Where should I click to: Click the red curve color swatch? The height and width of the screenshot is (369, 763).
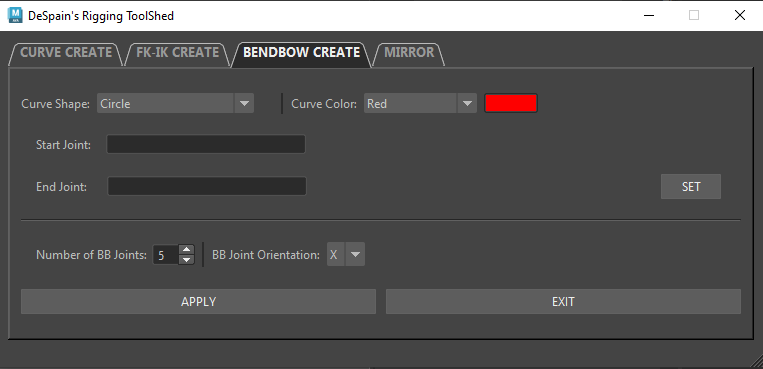click(x=510, y=103)
